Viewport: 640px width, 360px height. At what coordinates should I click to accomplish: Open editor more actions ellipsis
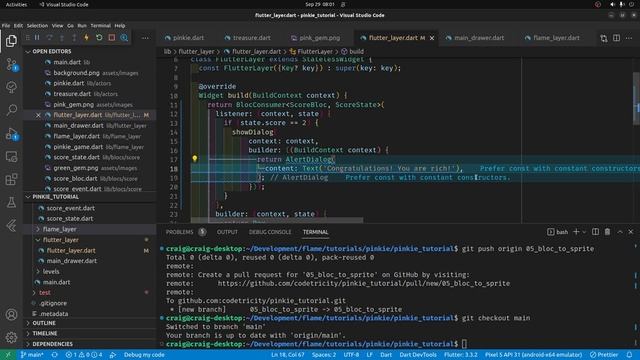coord(629,38)
